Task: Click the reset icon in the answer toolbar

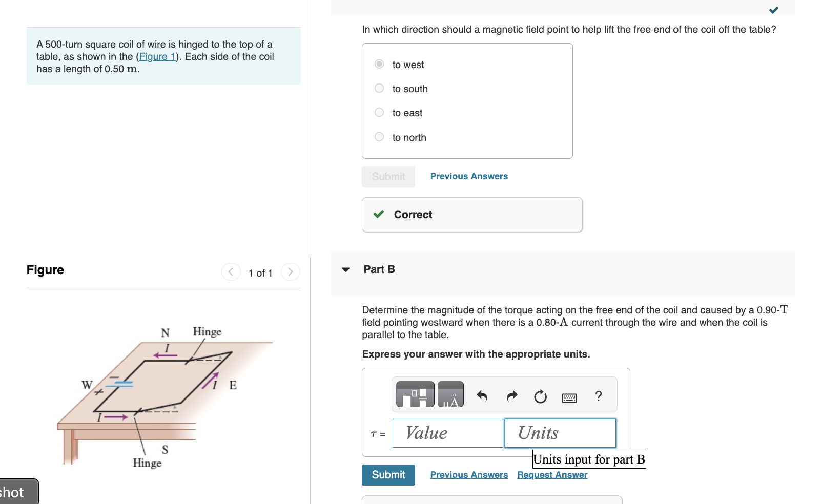Action: [540, 395]
